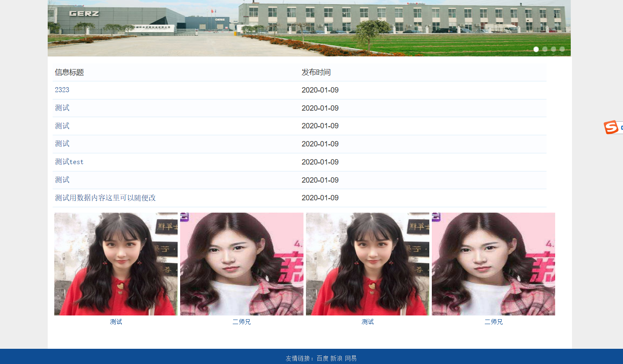Visit the 网易 link in footer
Screen dimensions: 623x364
pyautogui.click(x=351, y=358)
